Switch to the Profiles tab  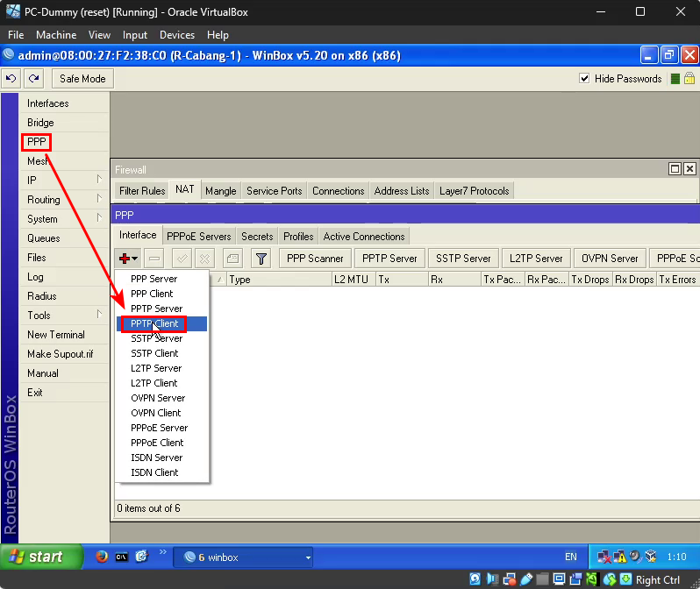pyautogui.click(x=298, y=237)
